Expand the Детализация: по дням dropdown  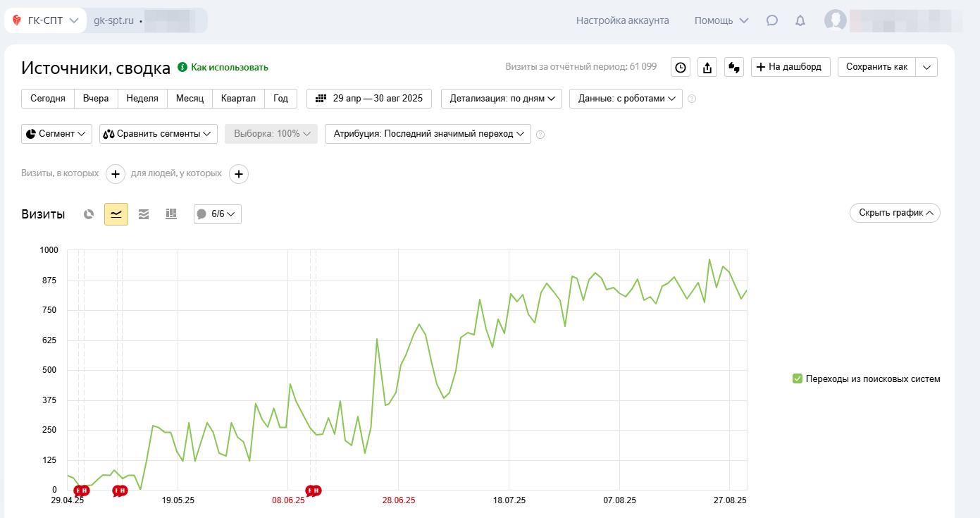pyautogui.click(x=502, y=99)
